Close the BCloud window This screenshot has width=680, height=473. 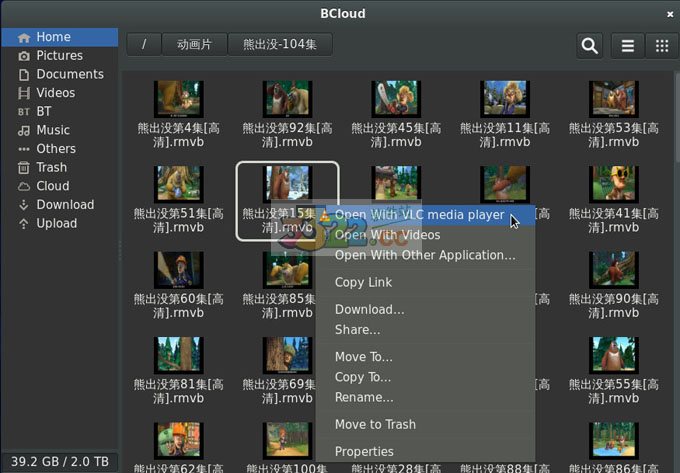(670, 14)
